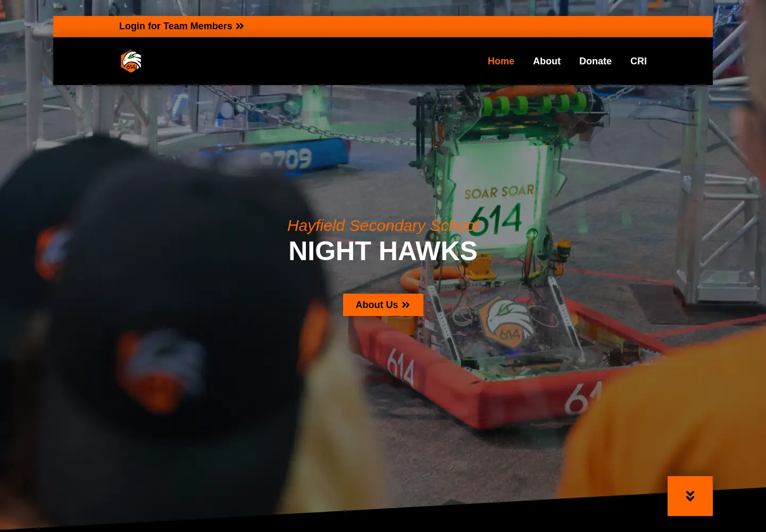Open the Donate menu item
The image size is (766, 532).
point(595,61)
